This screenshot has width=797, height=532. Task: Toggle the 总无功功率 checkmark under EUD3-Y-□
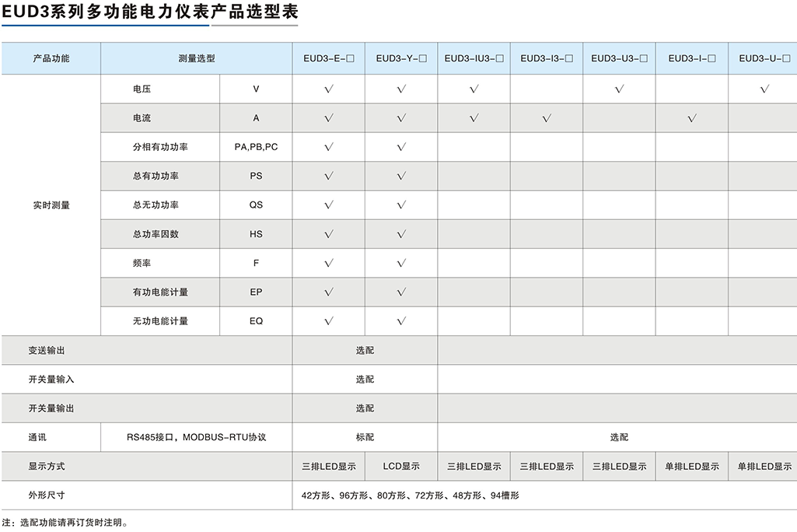coord(400,205)
